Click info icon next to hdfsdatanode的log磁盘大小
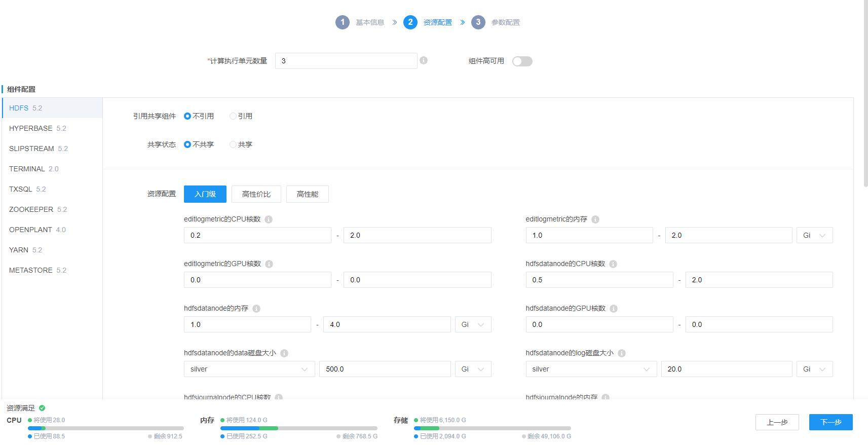Screen dimensions: 868x445 (622, 353)
